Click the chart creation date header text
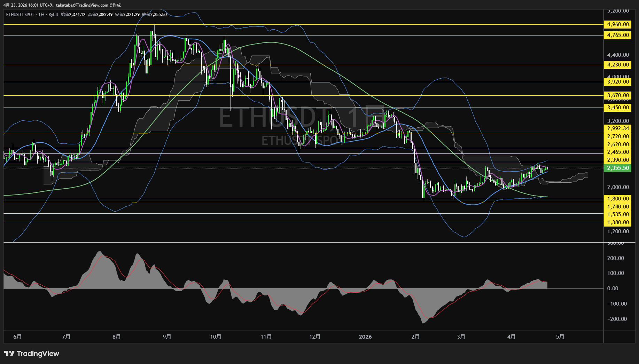This screenshot has width=639, height=364. point(62,5)
